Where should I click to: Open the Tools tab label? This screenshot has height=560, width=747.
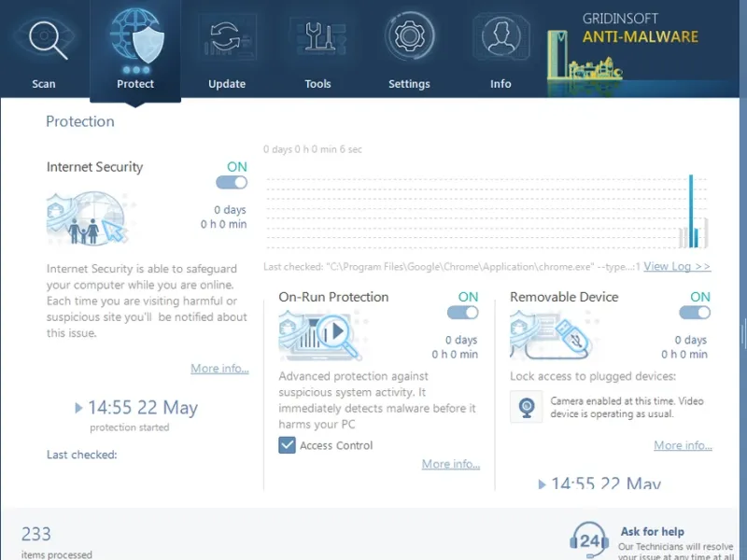tap(317, 84)
